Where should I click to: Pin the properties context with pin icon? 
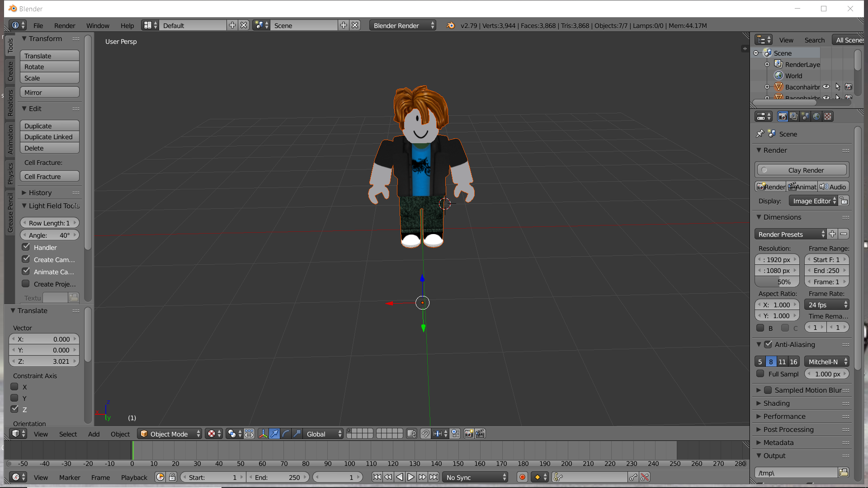tap(760, 134)
